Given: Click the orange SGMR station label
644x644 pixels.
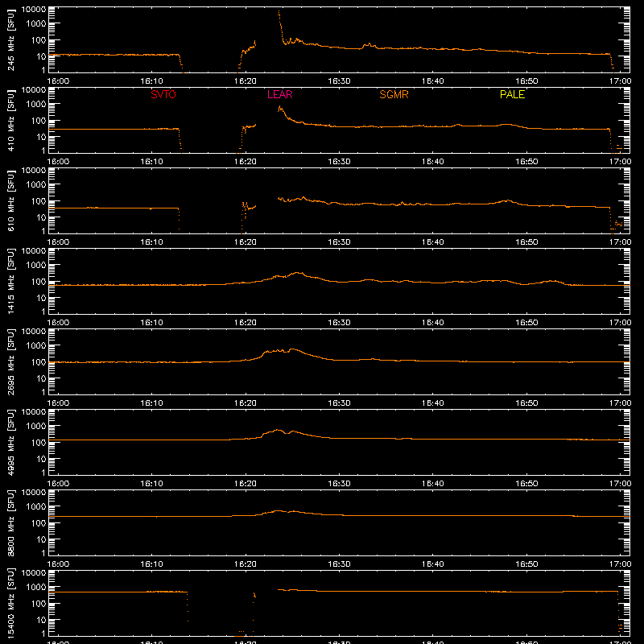Looking at the screenshot, I should pos(394,94).
